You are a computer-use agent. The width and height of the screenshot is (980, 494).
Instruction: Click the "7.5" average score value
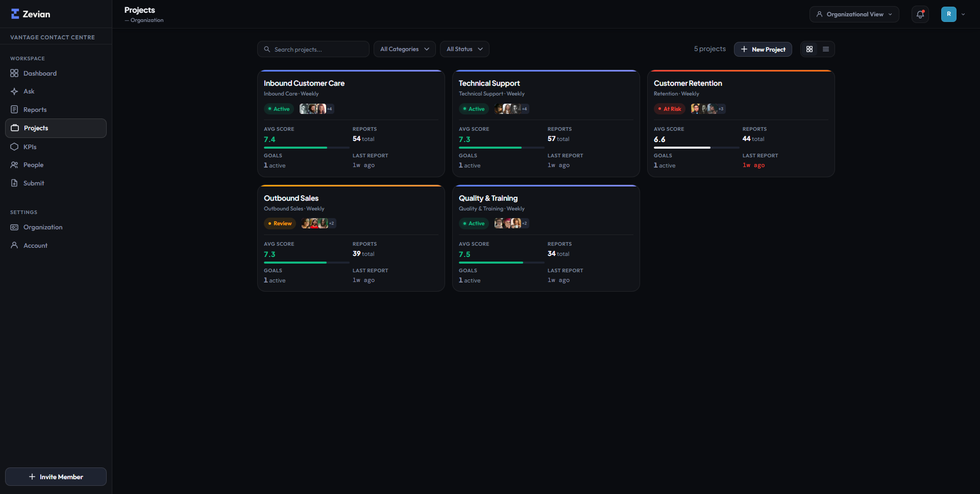[x=464, y=254]
